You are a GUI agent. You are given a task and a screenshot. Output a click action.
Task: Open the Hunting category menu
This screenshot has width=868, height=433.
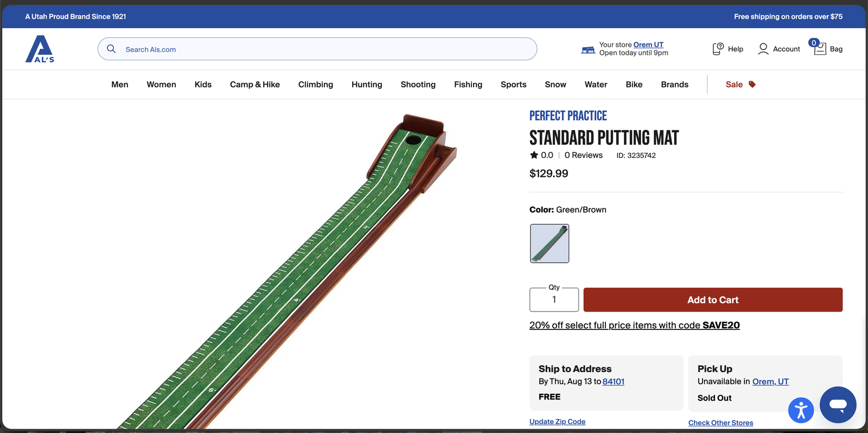(x=367, y=84)
